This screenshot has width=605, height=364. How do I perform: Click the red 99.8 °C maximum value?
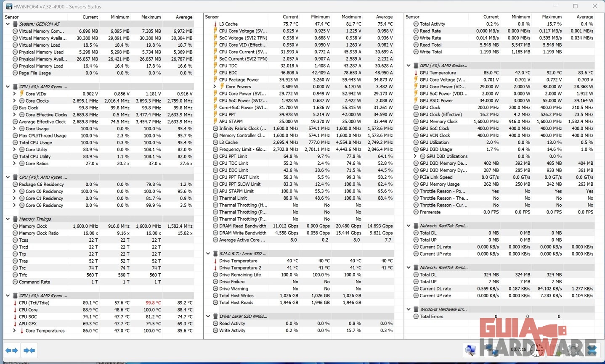(153, 303)
